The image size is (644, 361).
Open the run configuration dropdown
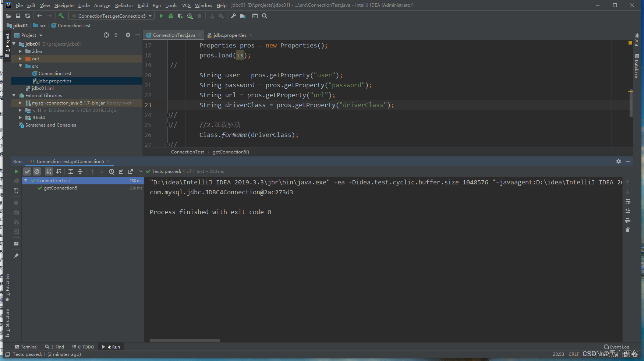[x=112, y=16]
